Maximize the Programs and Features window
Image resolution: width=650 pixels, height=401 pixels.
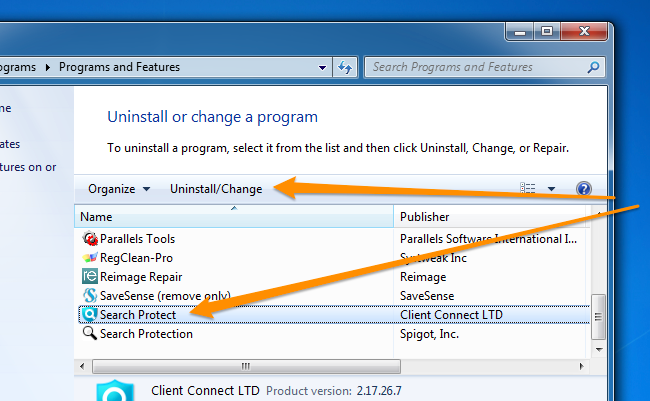tap(547, 32)
